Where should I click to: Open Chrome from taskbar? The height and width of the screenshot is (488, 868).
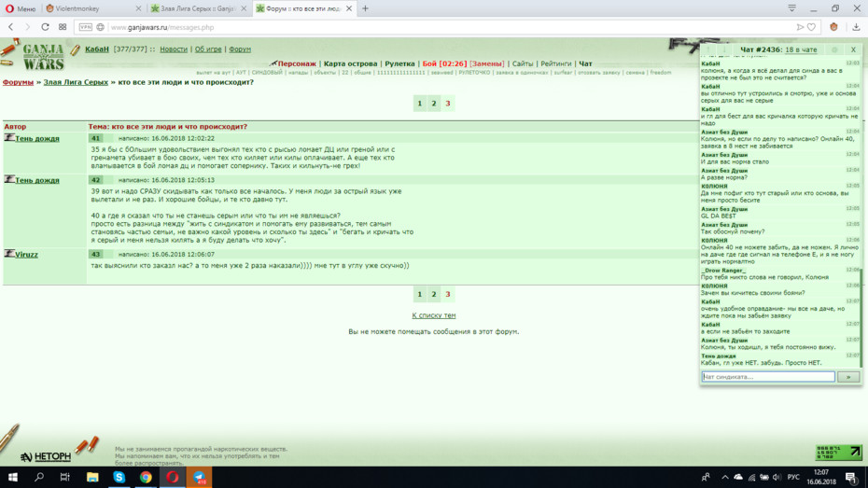(x=146, y=477)
